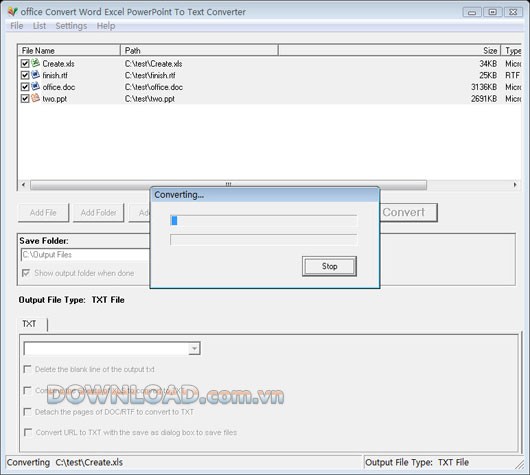Click the Word icon beside office.doc
This screenshot has height=475, width=530.
pyautogui.click(x=35, y=87)
